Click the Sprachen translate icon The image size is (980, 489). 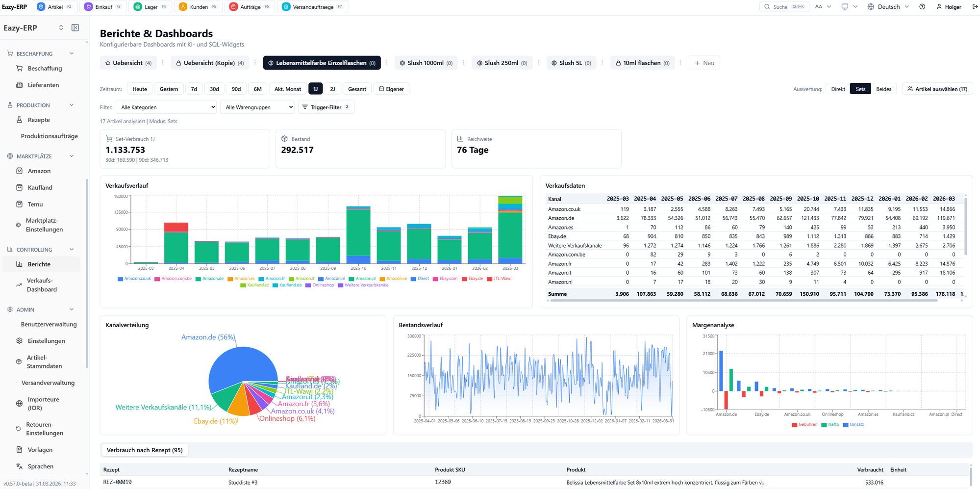(x=20, y=466)
